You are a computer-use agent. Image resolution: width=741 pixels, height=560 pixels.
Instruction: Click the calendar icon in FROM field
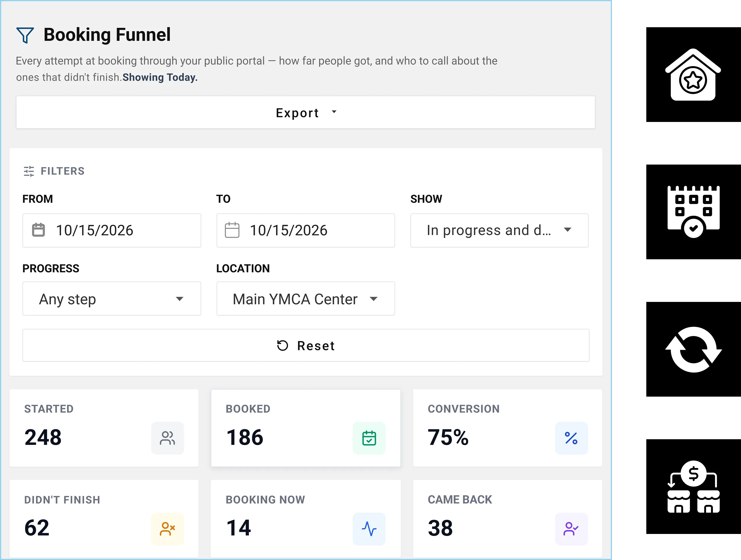[38, 230]
